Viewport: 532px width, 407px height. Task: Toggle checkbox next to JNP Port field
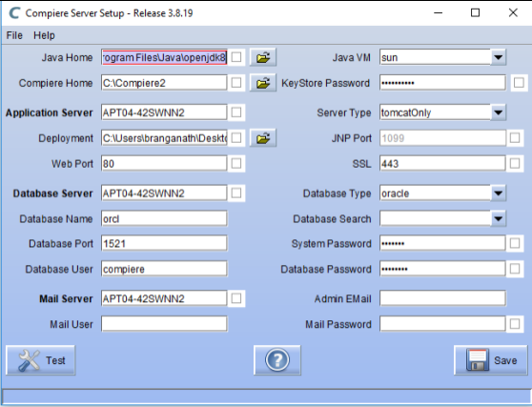[515, 138]
